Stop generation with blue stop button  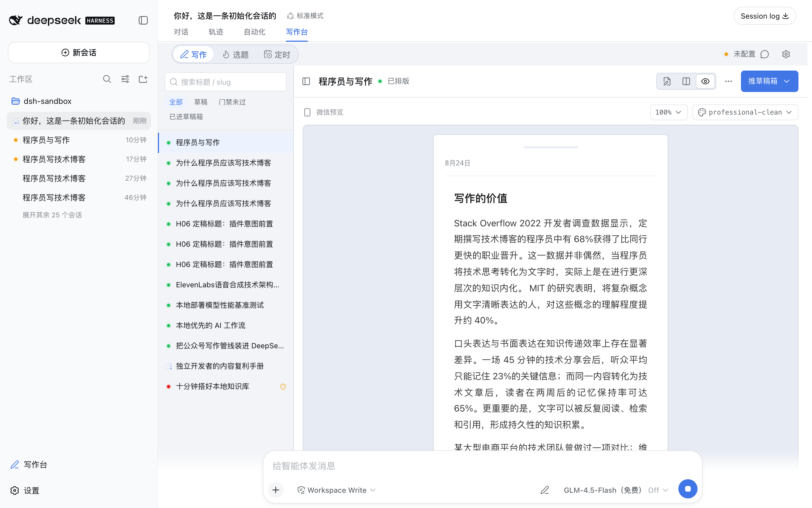pyautogui.click(x=687, y=489)
